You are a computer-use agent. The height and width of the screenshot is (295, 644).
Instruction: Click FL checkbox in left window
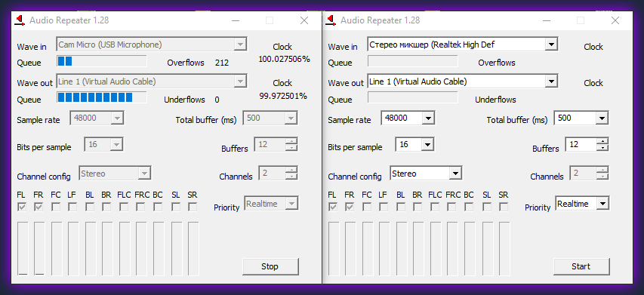[22, 207]
